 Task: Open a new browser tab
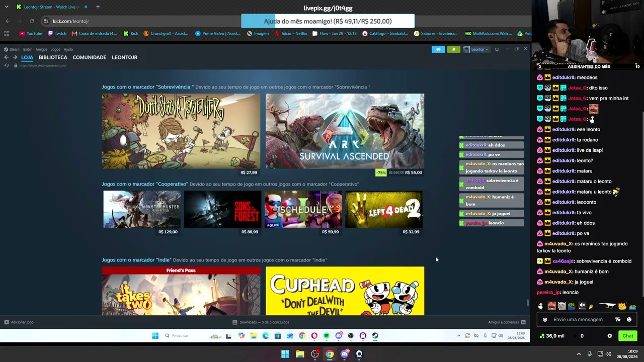click(98, 7)
